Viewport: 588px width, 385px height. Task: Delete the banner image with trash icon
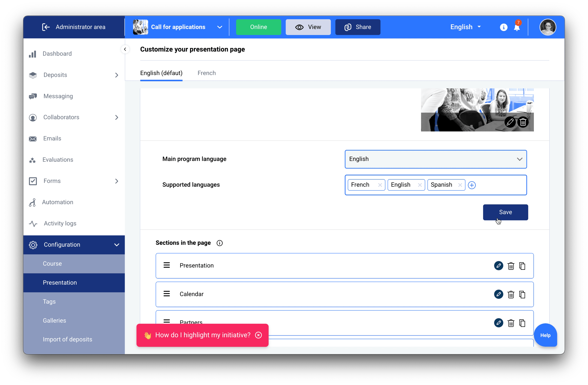click(x=523, y=122)
